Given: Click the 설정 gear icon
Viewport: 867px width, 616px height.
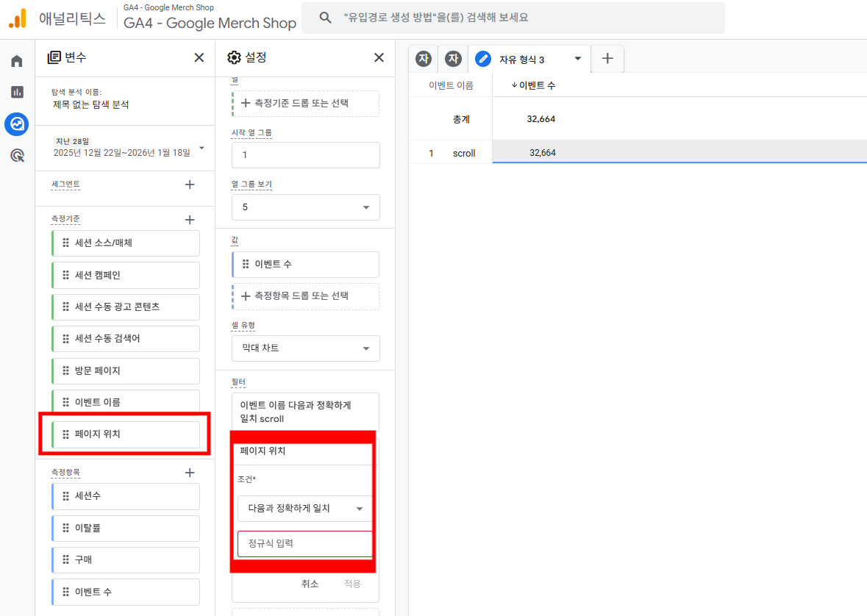Looking at the screenshot, I should pyautogui.click(x=235, y=57).
